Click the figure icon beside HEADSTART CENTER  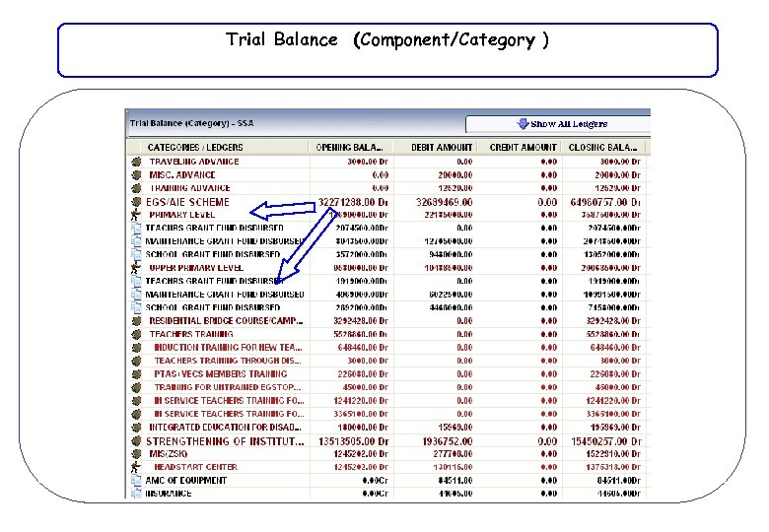136,467
